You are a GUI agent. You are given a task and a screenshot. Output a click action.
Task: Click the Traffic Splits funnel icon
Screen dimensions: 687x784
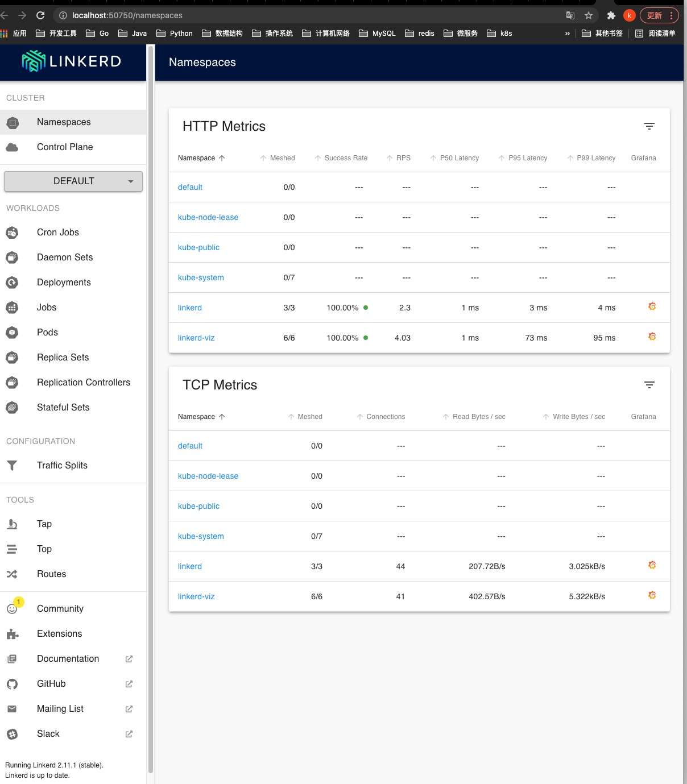coord(12,466)
